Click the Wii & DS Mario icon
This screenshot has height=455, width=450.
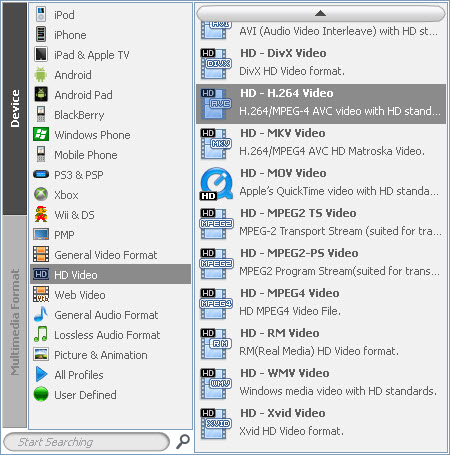click(x=41, y=214)
